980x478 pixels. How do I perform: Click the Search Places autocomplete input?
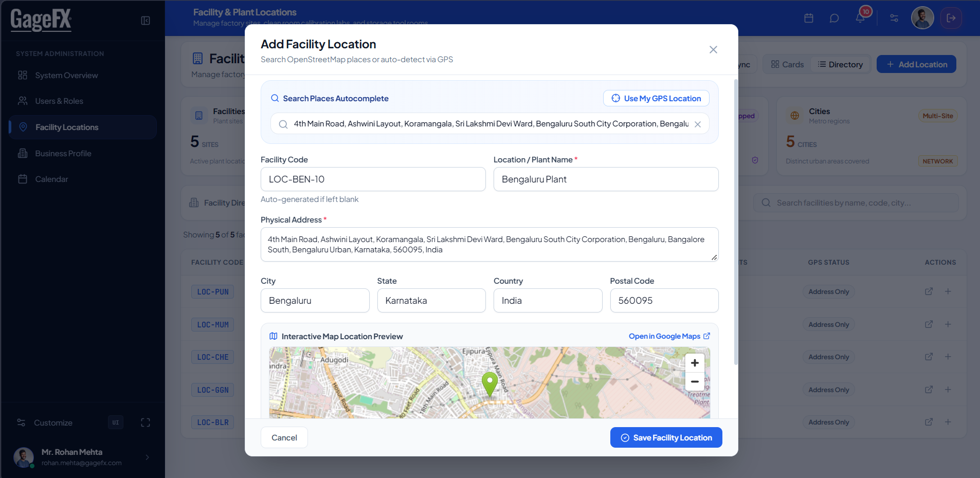490,124
